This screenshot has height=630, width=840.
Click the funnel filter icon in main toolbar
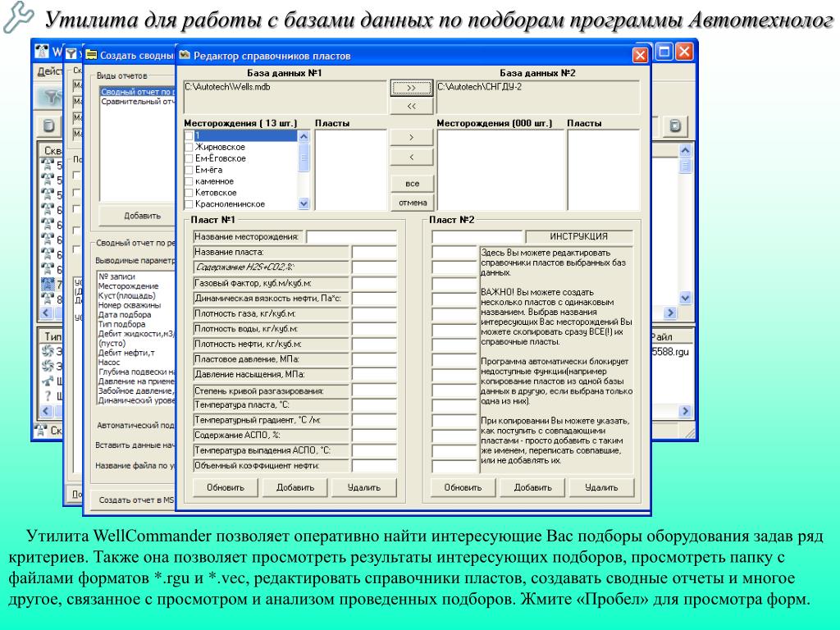[x=52, y=96]
